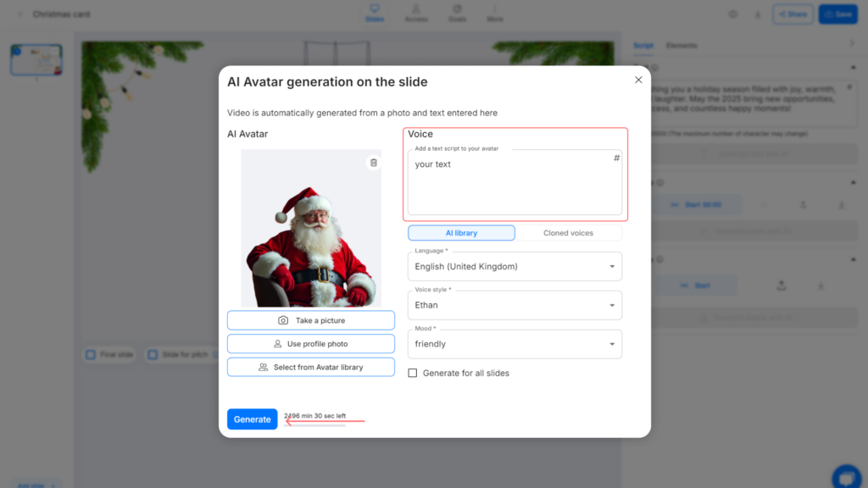The width and height of the screenshot is (868, 488).
Task: Select the AI library tab
Action: (x=461, y=233)
